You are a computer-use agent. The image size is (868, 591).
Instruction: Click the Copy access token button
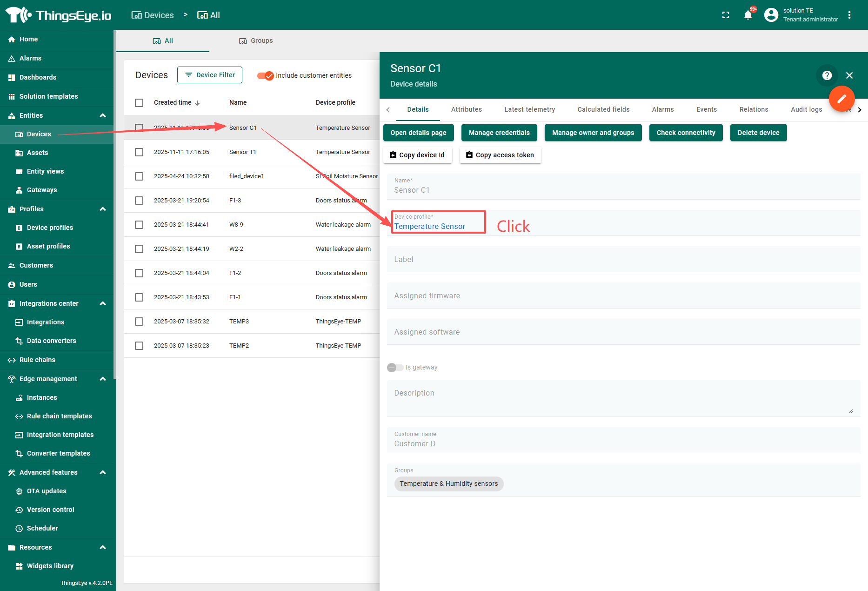[x=500, y=155]
